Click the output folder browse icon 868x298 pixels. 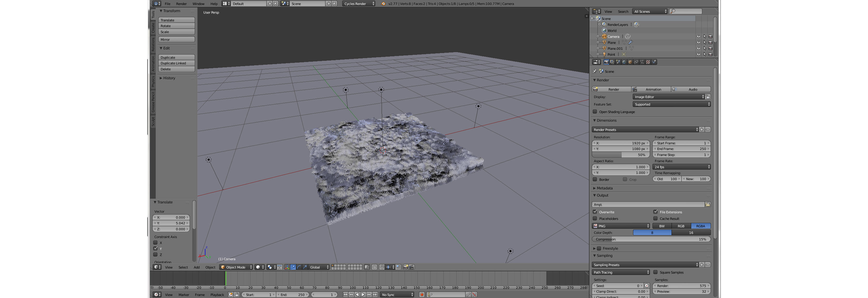click(x=708, y=205)
